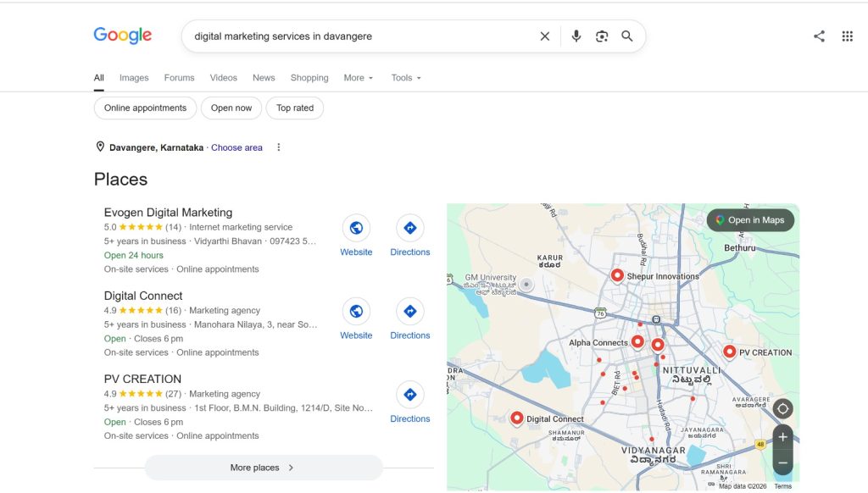Image resolution: width=868 pixels, height=493 pixels.
Task: Select the Shepur Innovations map pin
Action: (617, 275)
